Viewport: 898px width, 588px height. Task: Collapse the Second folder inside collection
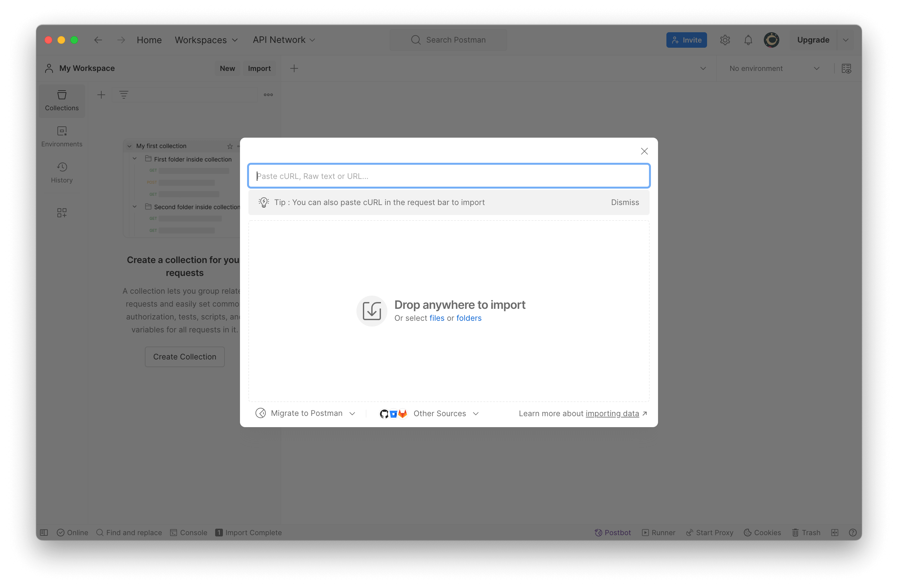pos(135,207)
